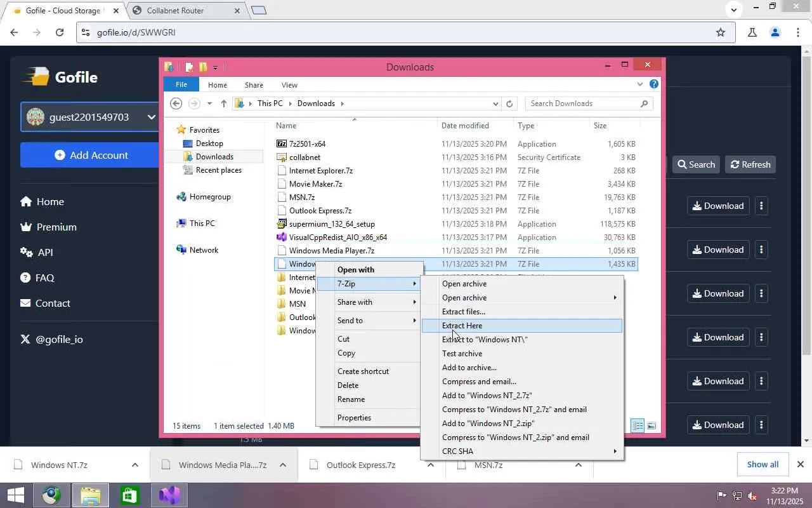Image resolution: width=812 pixels, height=508 pixels.
Task: Click the green Store taskbar icon
Action: (x=130, y=495)
